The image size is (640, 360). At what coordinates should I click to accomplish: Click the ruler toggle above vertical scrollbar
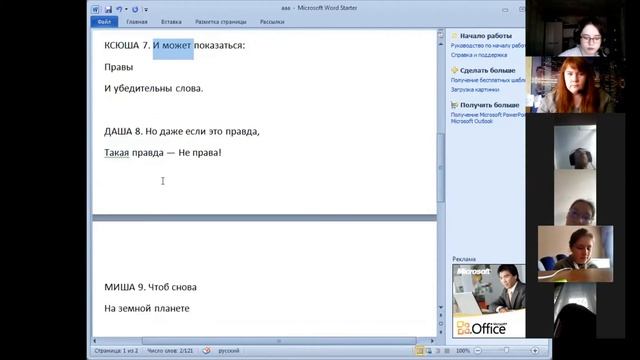pos(441,34)
